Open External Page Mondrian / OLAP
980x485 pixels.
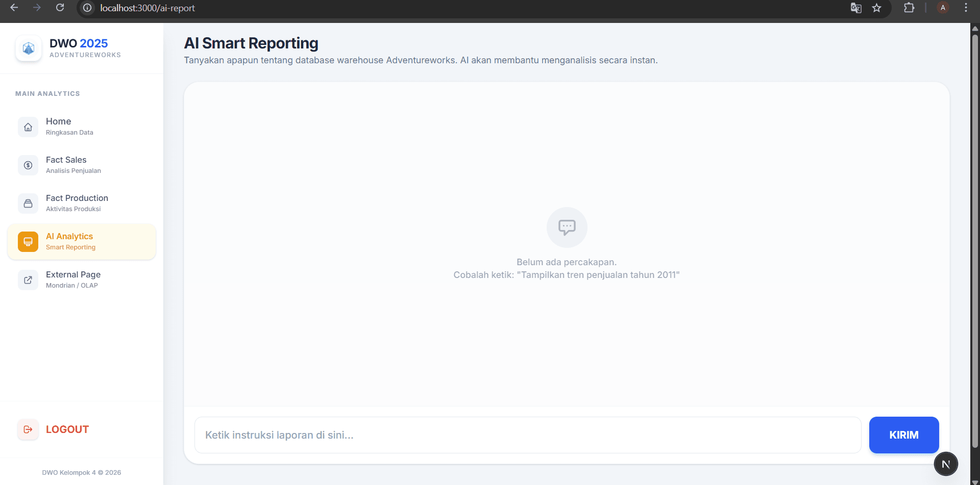tap(82, 280)
